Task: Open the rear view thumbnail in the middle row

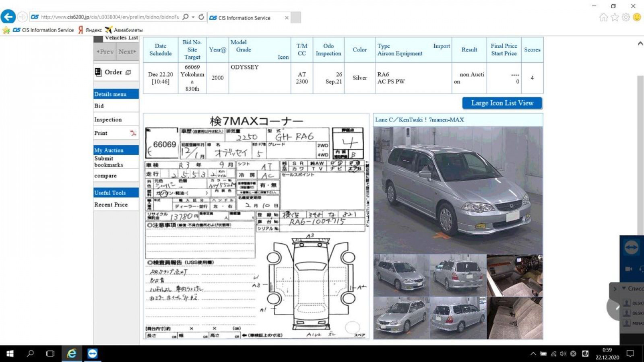Action: pyautogui.click(x=458, y=275)
